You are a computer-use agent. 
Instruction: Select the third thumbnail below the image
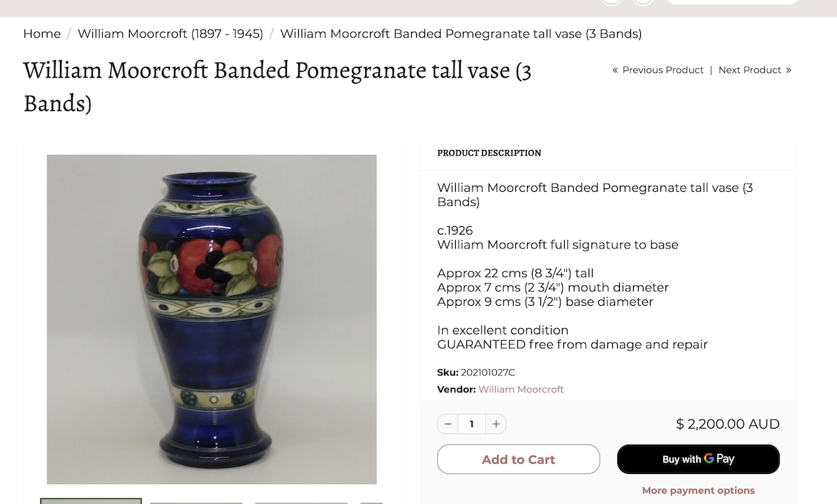[x=301, y=503]
